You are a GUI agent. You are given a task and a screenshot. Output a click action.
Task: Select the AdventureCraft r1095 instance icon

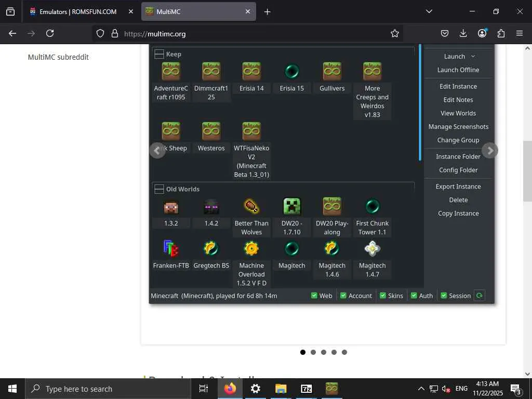(x=171, y=71)
